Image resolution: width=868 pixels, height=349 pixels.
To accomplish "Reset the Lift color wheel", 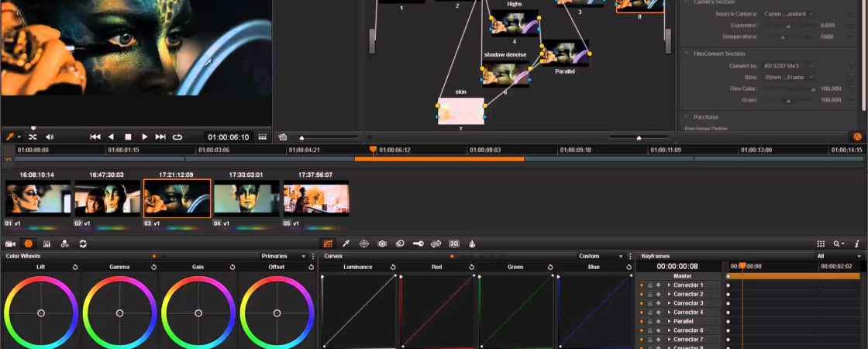I will (75, 267).
